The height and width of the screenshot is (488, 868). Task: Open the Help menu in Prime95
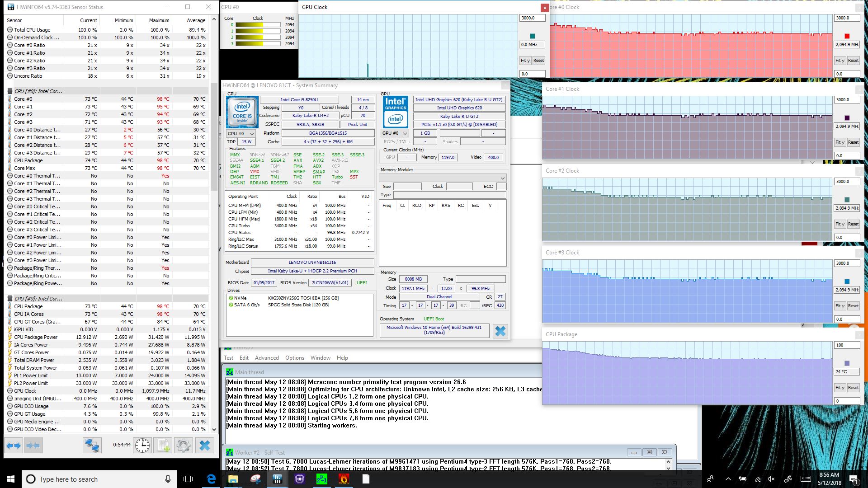(342, 358)
